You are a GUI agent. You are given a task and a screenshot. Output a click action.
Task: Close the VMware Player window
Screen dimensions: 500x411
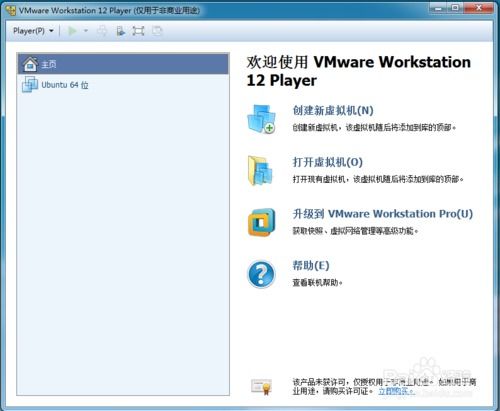point(479,8)
